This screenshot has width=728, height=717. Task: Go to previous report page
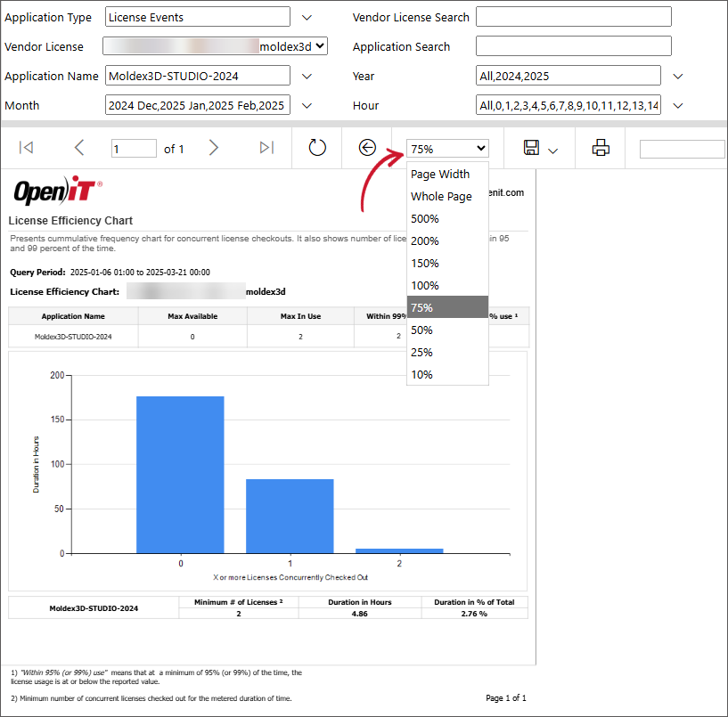click(79, 148)
